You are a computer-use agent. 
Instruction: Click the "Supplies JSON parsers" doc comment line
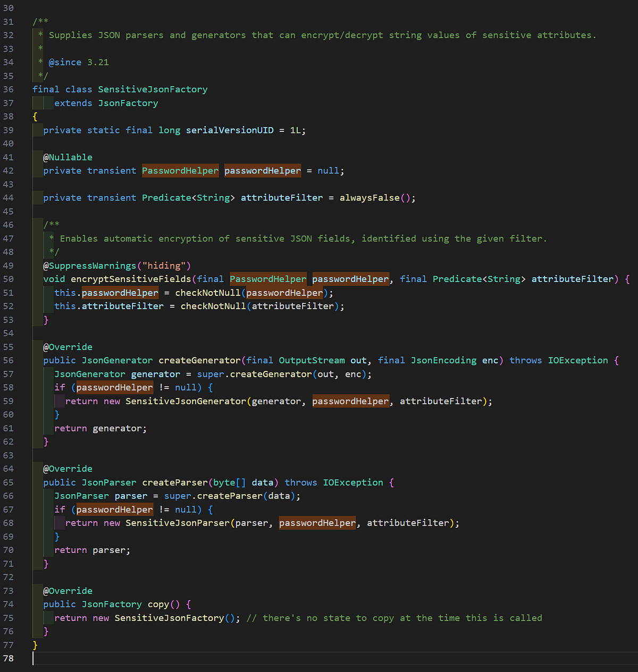322,35
